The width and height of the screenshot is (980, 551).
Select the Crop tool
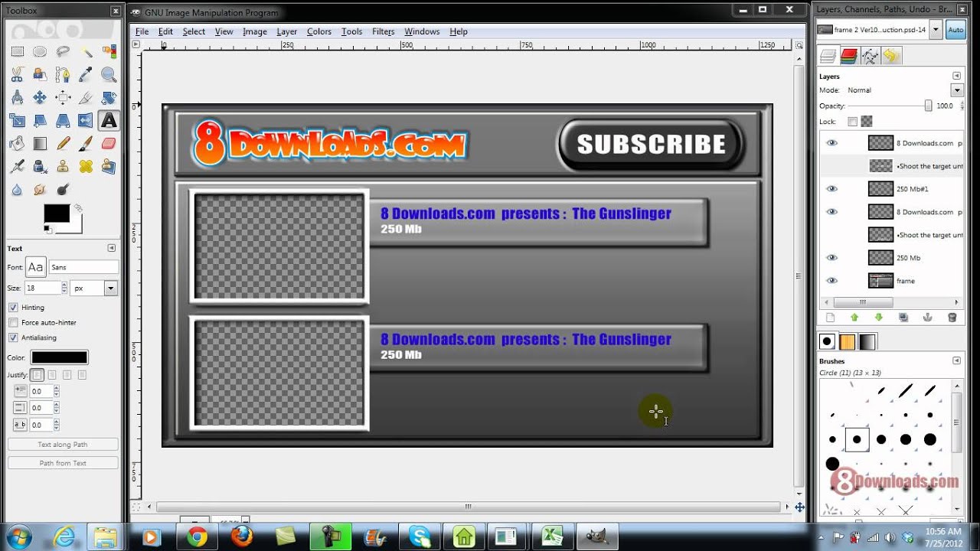pyautogui.click(x=86, y=98)
